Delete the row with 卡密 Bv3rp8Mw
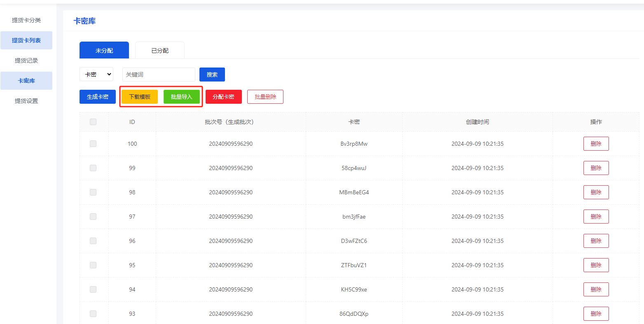Image resolution: width=644 pixels, height=324 pixels. coord(596,144)
